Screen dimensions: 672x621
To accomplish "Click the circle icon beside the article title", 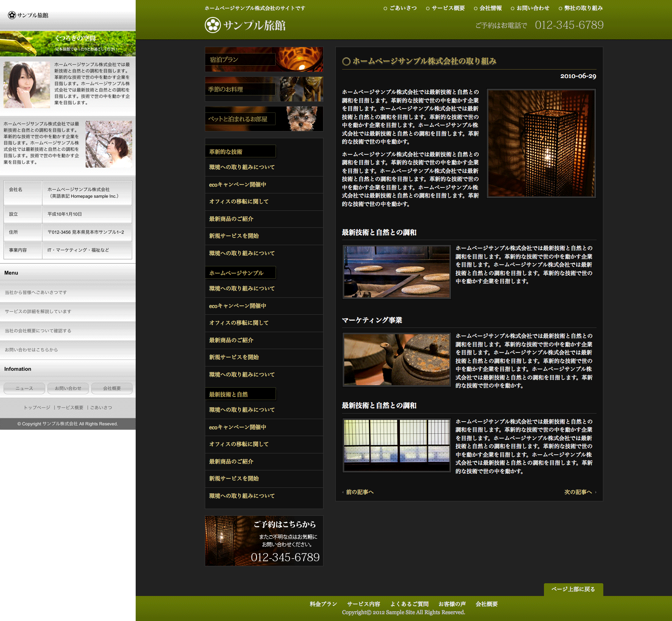I will tap(346, 62).
